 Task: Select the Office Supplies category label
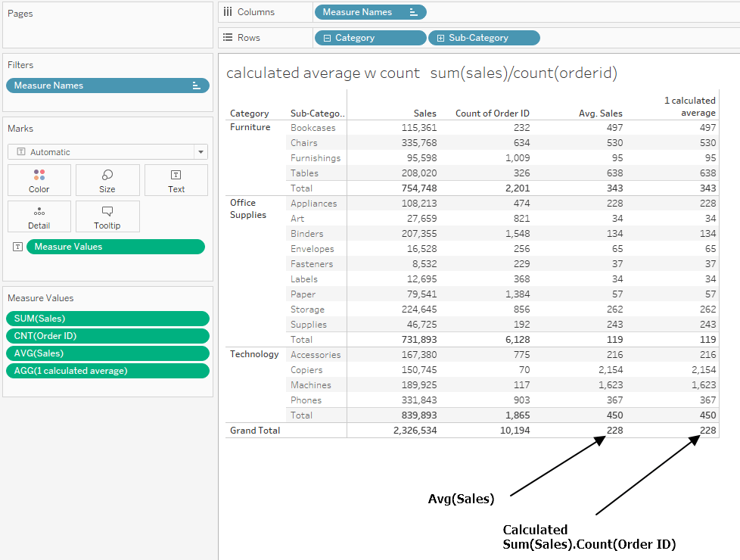(248, 209)
